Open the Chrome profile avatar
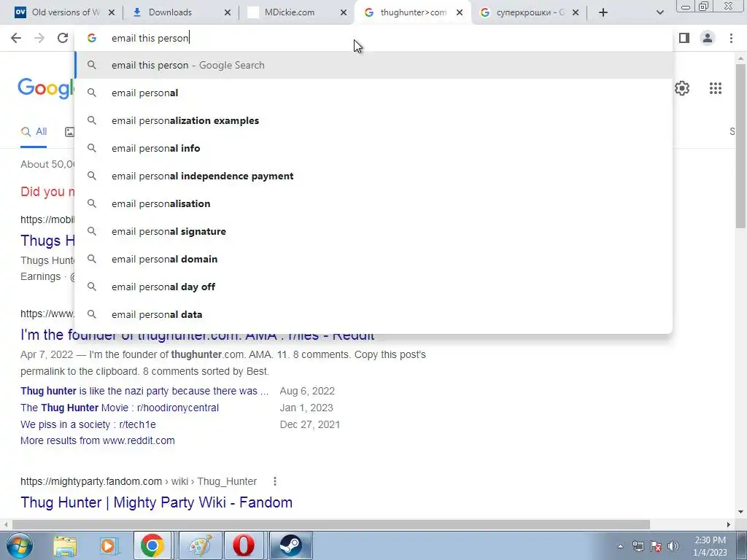The width and height of the screenshot is (747, 560). point(708,38)
